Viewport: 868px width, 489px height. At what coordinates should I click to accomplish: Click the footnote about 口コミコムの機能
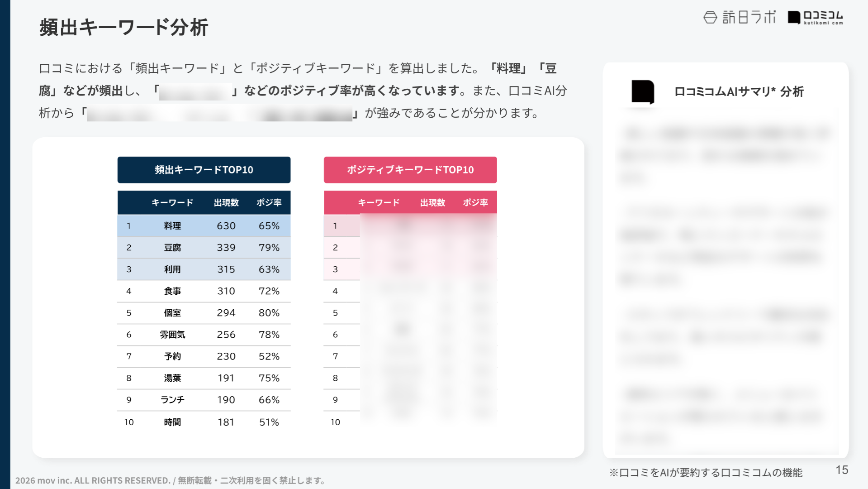coord(706,473)
